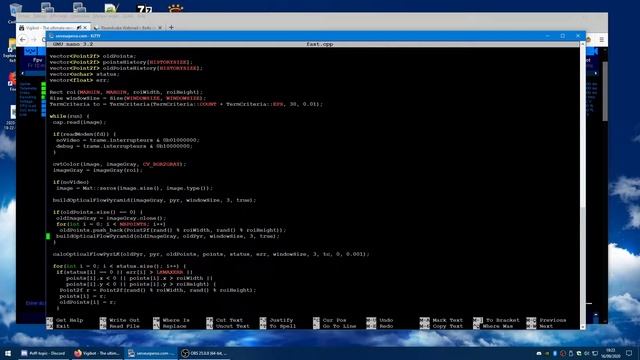This screenshot has height=360, width=640.
Task: Click the nano Copy Text shortcut
Action: point(447,327)
